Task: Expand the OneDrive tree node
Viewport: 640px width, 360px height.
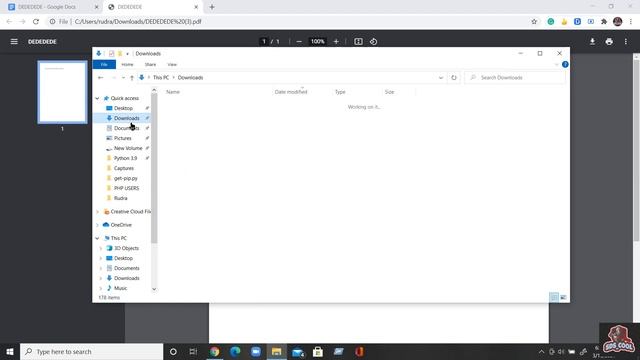Action: [x=97, y=225]
